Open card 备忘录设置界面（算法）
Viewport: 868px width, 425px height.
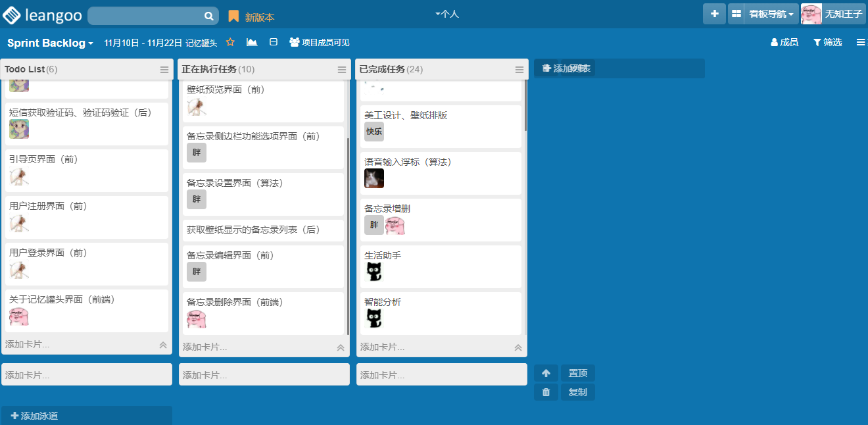pos(263,194)
